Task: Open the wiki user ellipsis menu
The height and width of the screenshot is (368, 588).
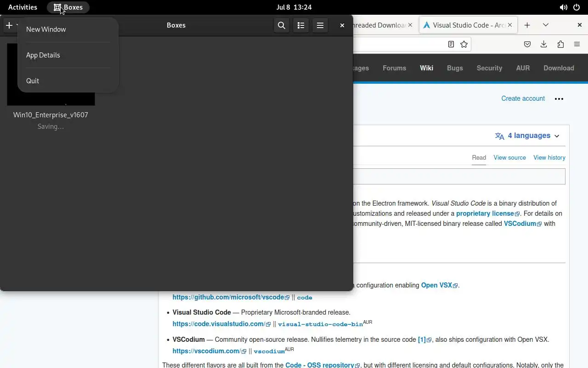Action: pos(559,99)
